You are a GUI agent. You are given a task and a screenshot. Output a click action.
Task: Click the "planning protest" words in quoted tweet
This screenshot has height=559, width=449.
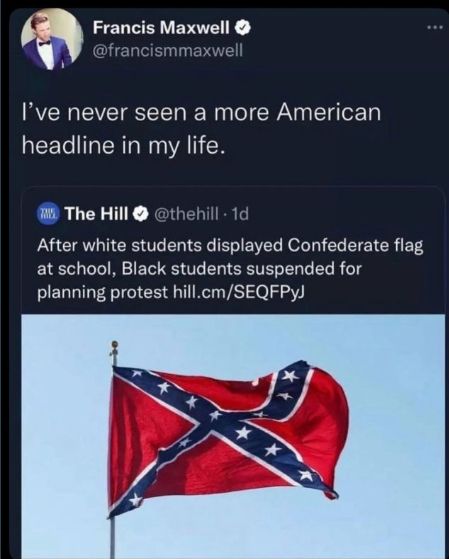(x=102, y=293)
